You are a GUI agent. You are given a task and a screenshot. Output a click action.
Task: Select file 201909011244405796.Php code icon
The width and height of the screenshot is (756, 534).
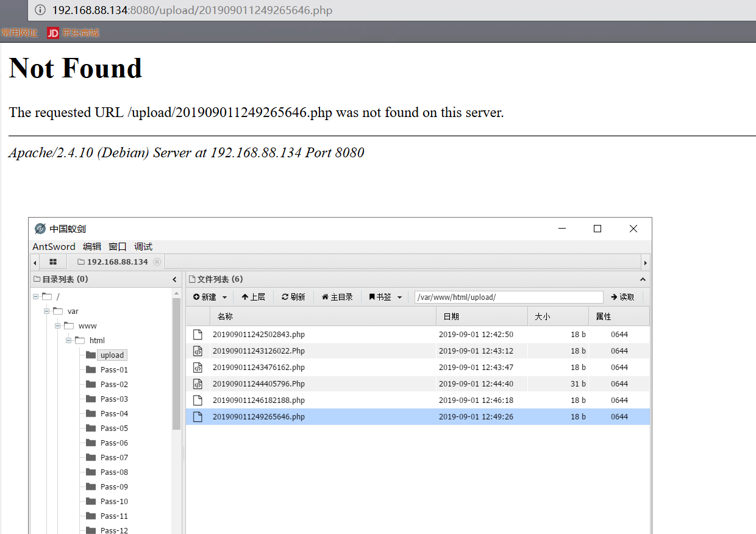click(x=197, y=384)
